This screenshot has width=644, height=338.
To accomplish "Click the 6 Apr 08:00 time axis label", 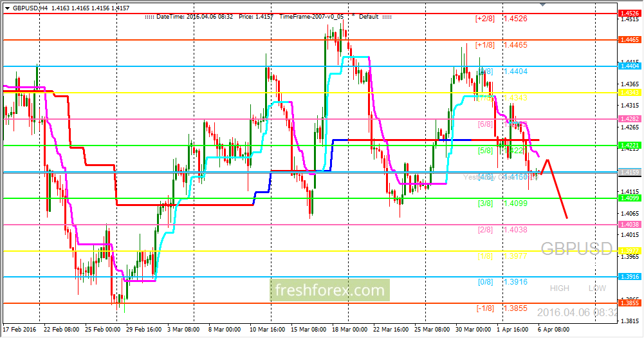I will coord(554,330).
